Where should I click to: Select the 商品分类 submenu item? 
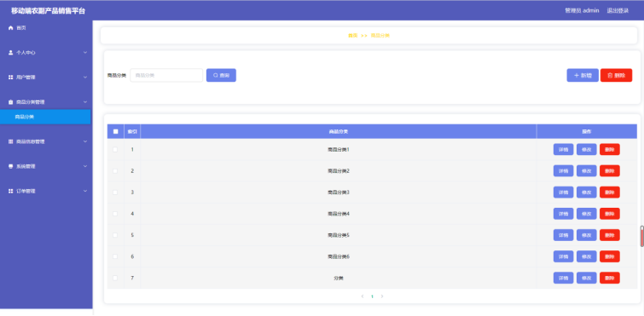click(x=45, y=117)
